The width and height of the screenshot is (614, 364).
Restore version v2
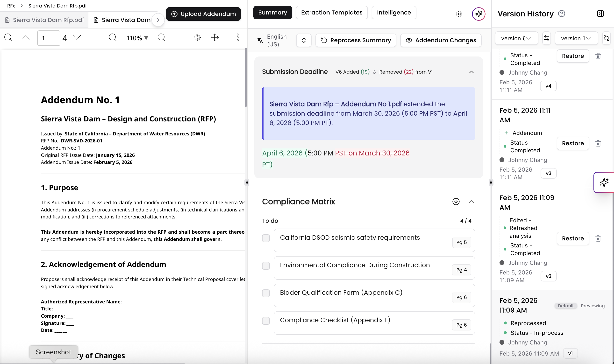click(x=573, y=239)
